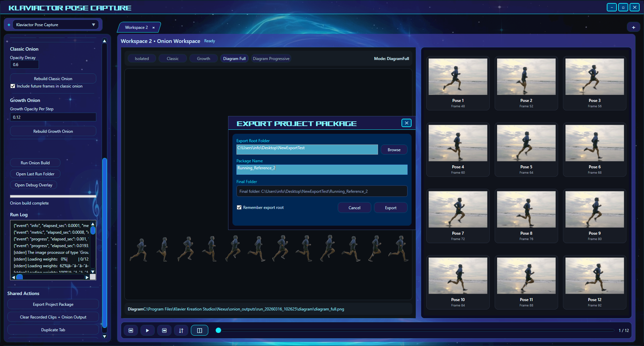
Task: Play the pose sequence
Action: tap(148, 330)
